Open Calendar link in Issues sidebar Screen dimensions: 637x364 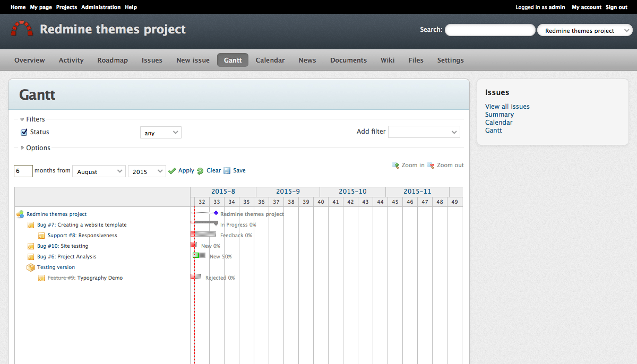click(x=499, y=123)
